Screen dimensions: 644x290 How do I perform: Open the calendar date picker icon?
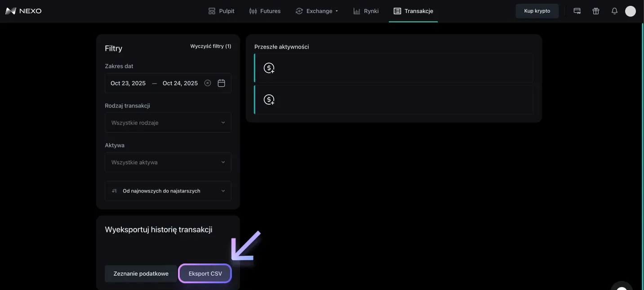click(221, 83)
